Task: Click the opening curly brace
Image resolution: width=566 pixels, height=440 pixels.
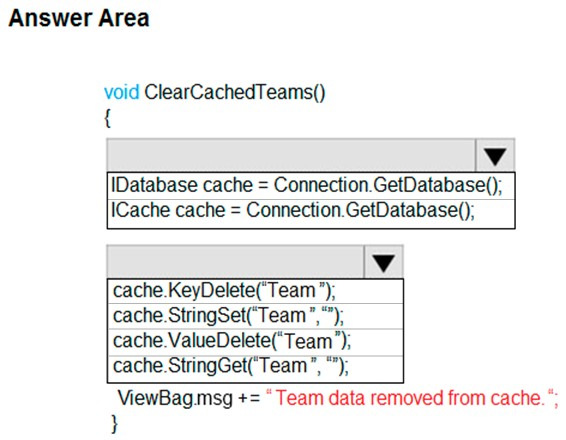Action: point(108,118)
